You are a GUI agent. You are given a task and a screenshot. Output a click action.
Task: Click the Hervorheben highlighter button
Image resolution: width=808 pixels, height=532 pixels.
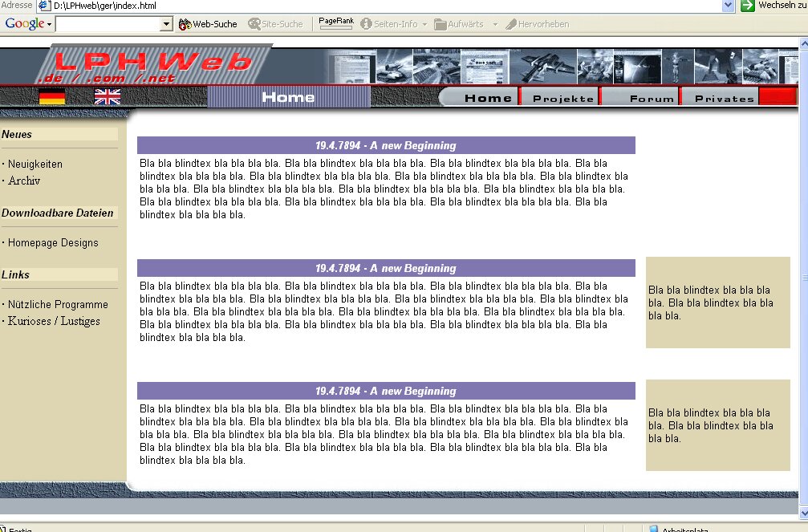[537, 24]
